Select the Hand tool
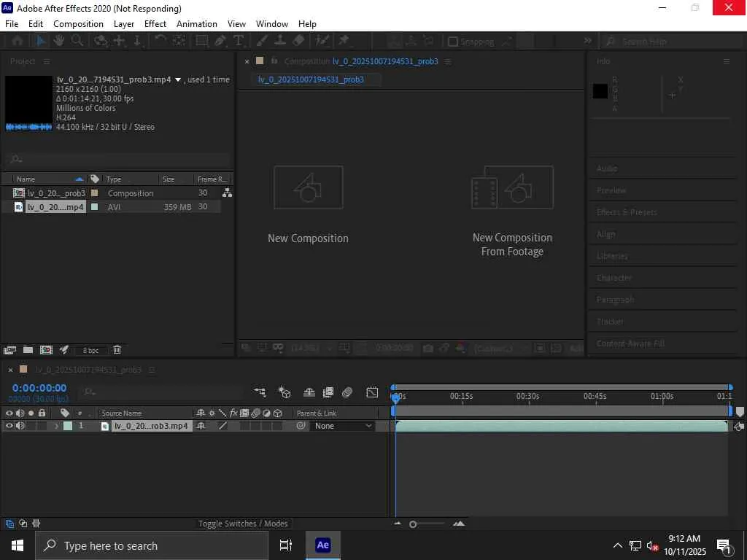747x560 pixels. pyautogui.click(x=58, y=42)
